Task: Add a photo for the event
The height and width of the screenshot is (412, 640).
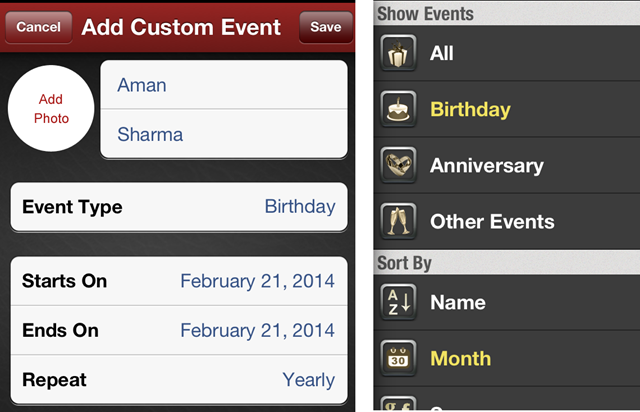Action: 52,109
